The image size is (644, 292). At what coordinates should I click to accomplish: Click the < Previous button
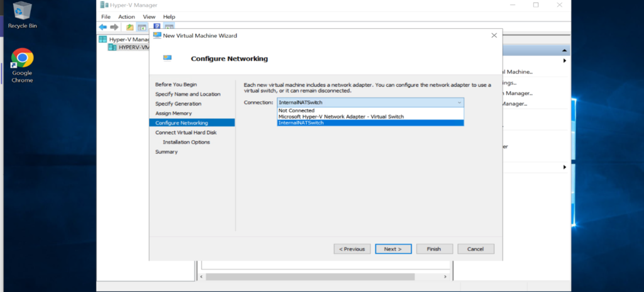[352, 249]
